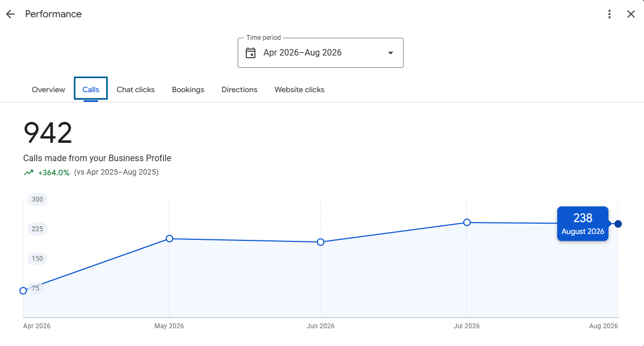This screenshot has width=644, height=346.
Task: Open the Time period dropdown arrow
Action: click(x=391, y=53)
